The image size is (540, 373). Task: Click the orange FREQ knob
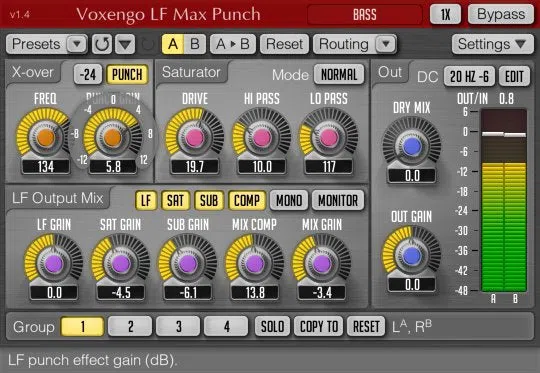pos(45,137)
